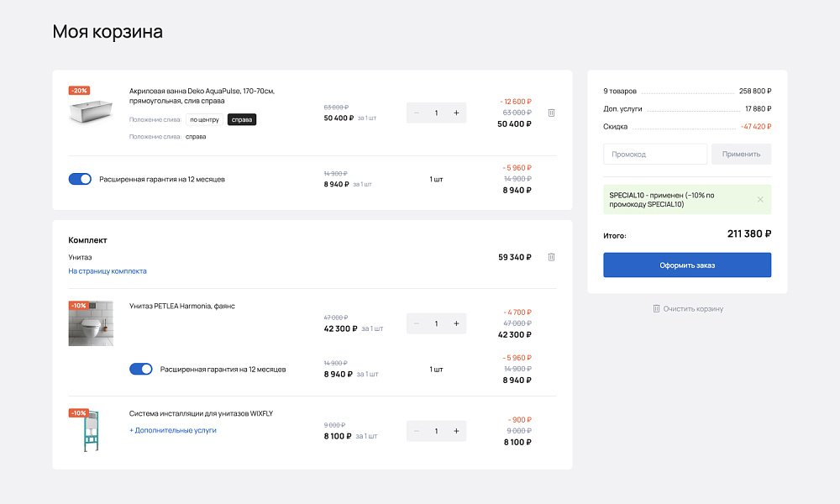840x504 pixels.
Task: Dismiss the SPECIAL10 promo code notice
Action: (x=760, y=200)
